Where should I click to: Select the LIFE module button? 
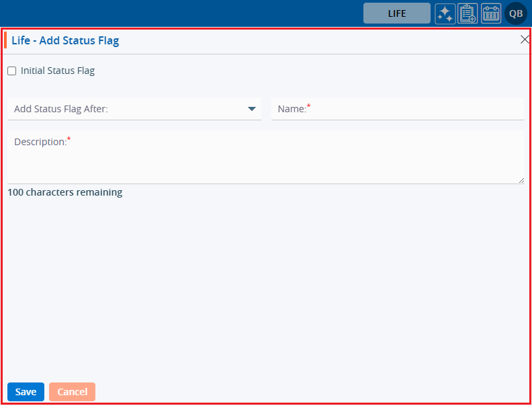point(396,13)
